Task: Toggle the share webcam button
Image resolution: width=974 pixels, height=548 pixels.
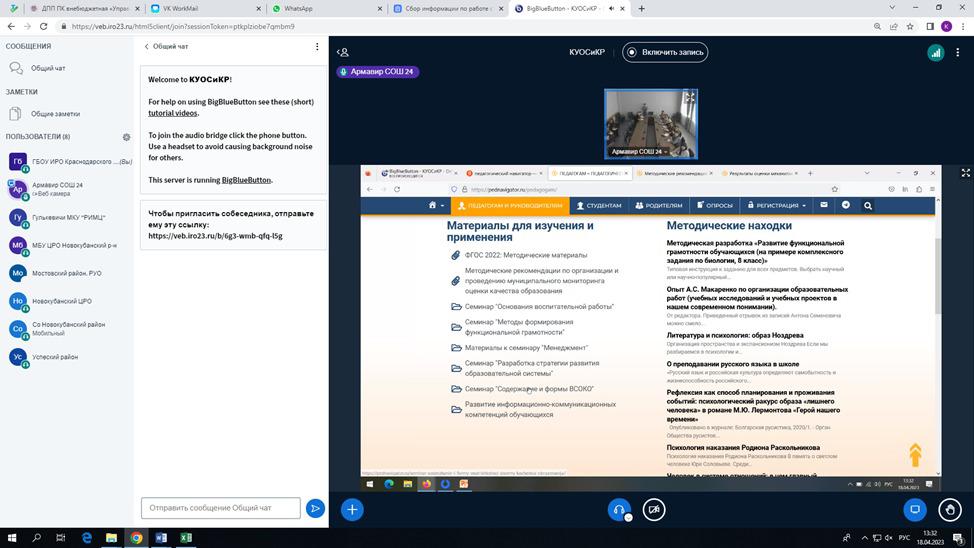Action: 654,509
